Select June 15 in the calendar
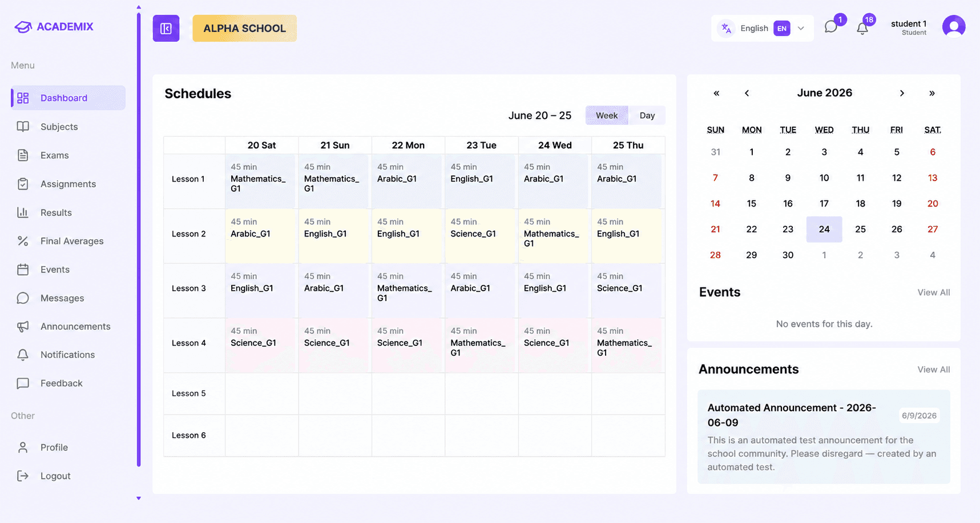The height and width of the screenshot is (523, 980). pos(751,203)
